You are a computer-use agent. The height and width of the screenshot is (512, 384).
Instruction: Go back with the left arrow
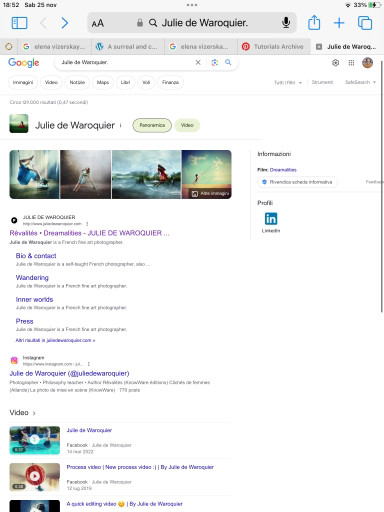tap(44, 23)
